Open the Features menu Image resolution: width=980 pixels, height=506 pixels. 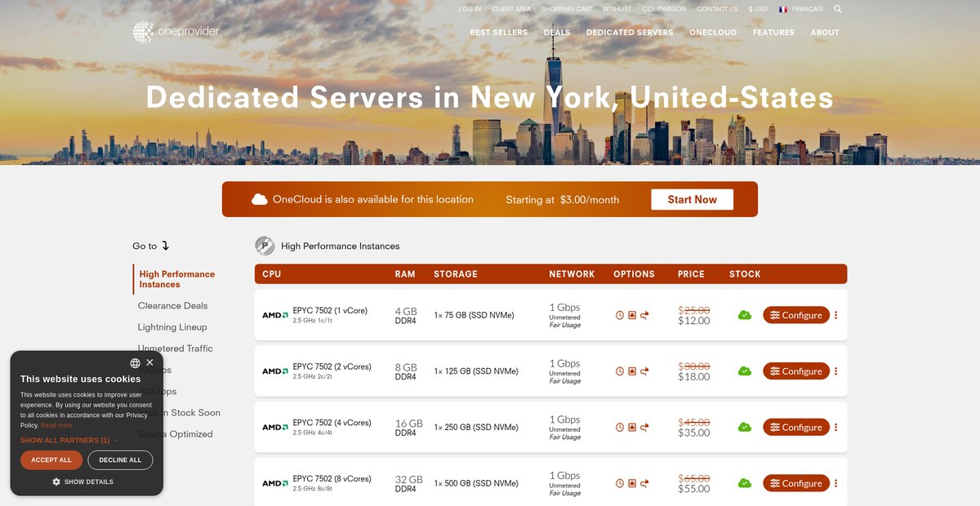[x=773, y=33]
